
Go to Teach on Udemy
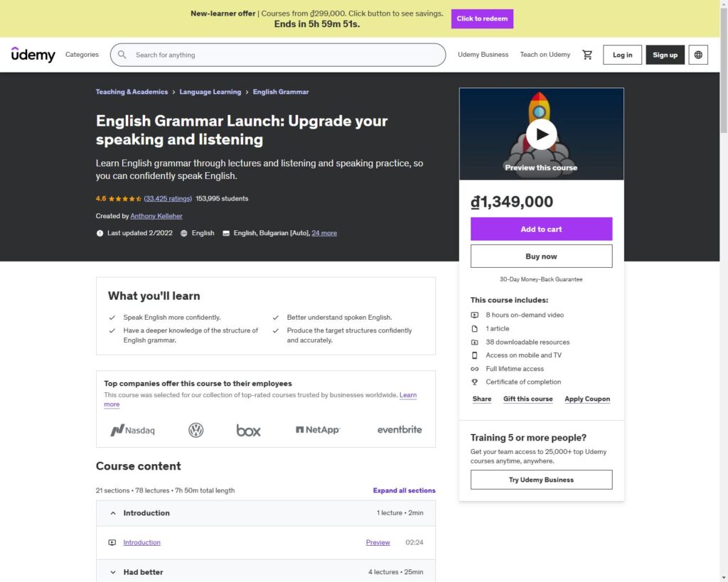coord(545,55)
